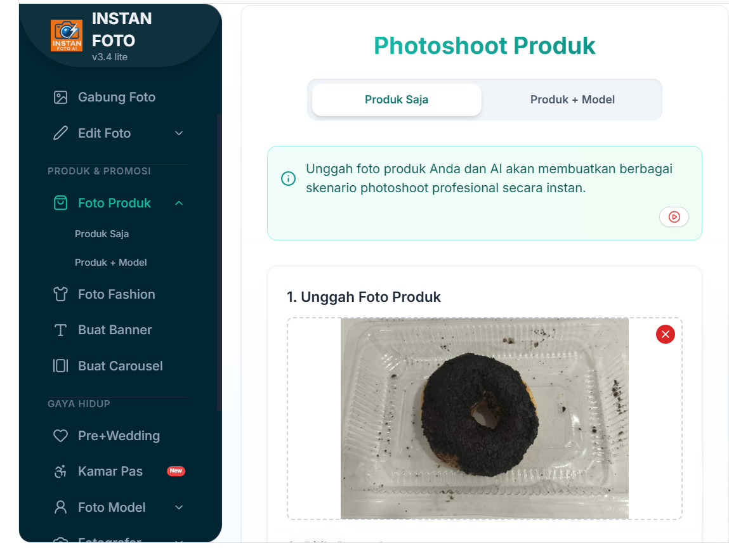Remove the uploaded donut photo

pos(665,334)
